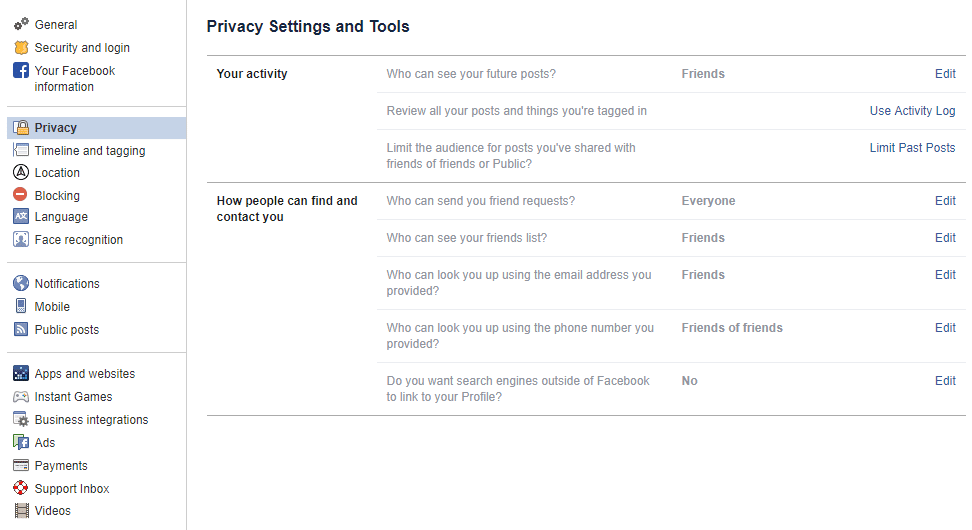The width and height of the screenshot is (972, 530).
Task: Click the Use Activity Log link
Action: point(912,111)
